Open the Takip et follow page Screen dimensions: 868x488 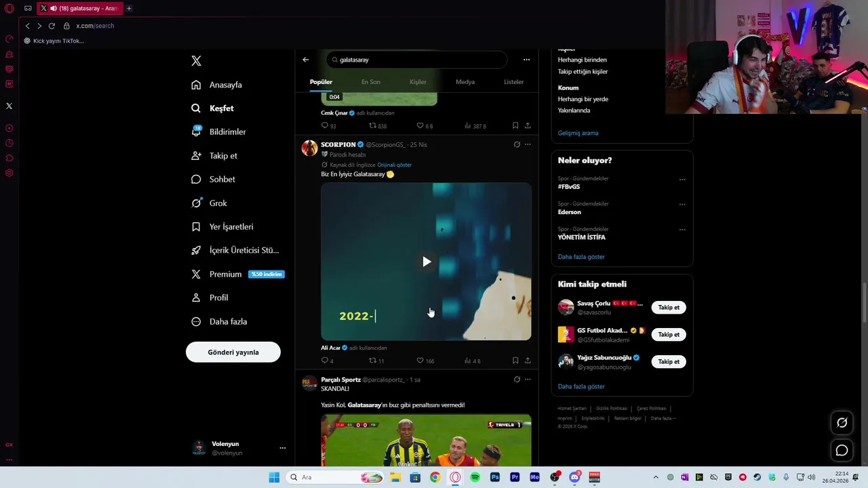pyautogui.click(x=214, y=155)
